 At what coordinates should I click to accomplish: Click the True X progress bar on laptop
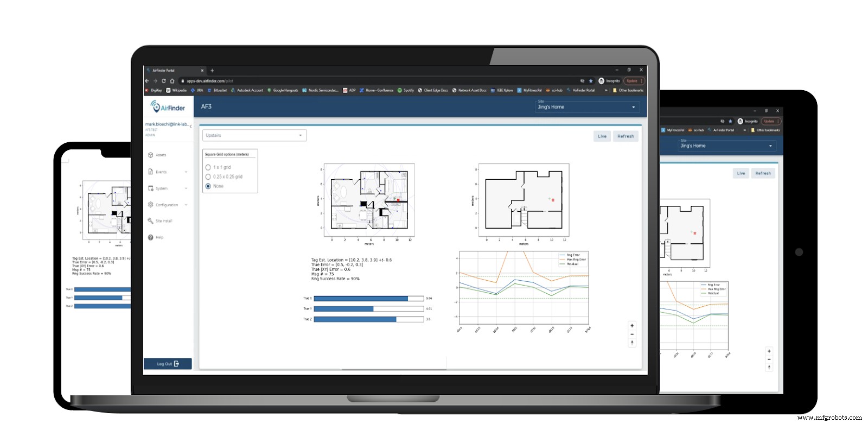tap(368, 299)
